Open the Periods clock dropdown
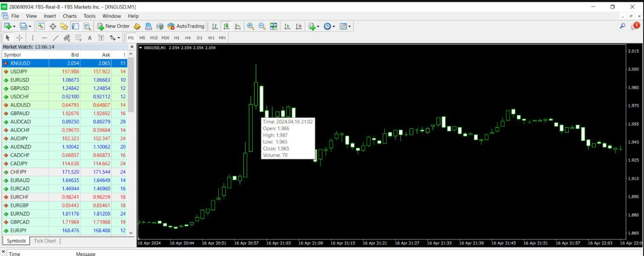 point(329,26)
